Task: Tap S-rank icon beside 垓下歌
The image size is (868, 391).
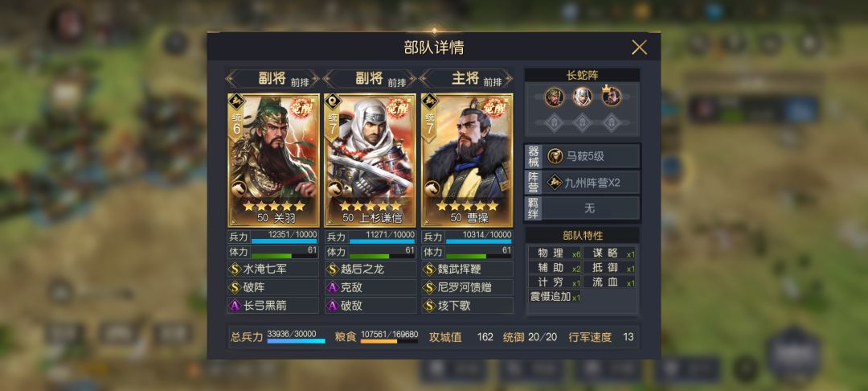Action: coord(429,306)
